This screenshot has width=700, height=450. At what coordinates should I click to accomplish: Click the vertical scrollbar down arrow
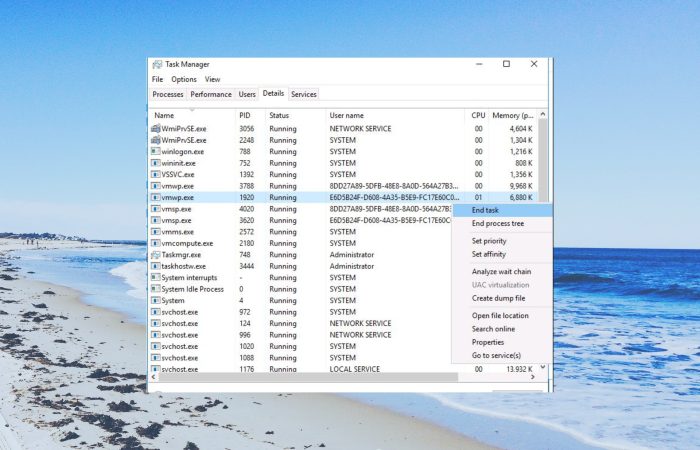click(x=543, y=367)
